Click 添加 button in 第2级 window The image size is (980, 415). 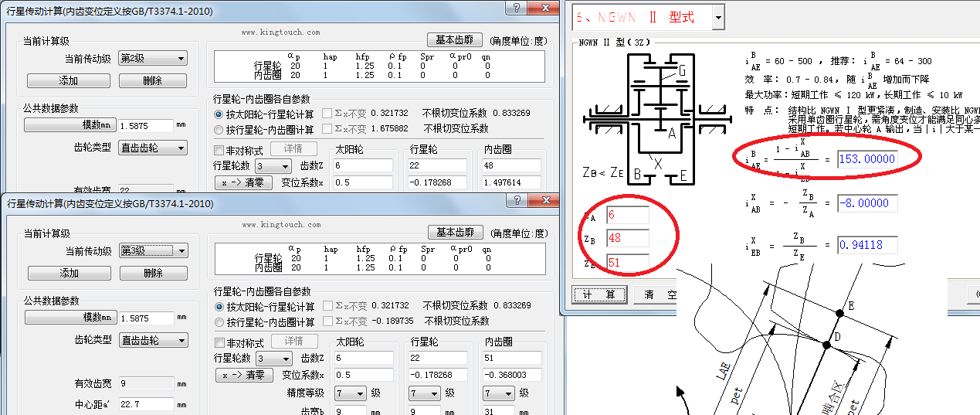[69, 80]
